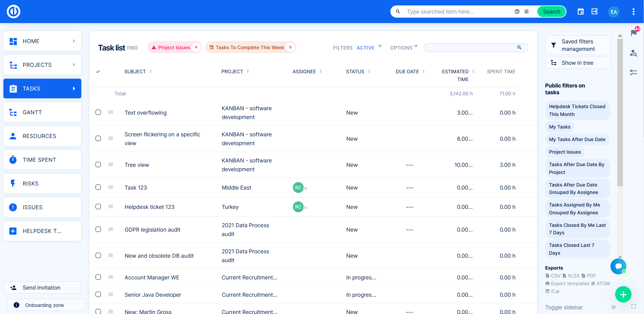
Task: Click the right sidebar vertical scrollbar
Action: (x=620, y=112)
